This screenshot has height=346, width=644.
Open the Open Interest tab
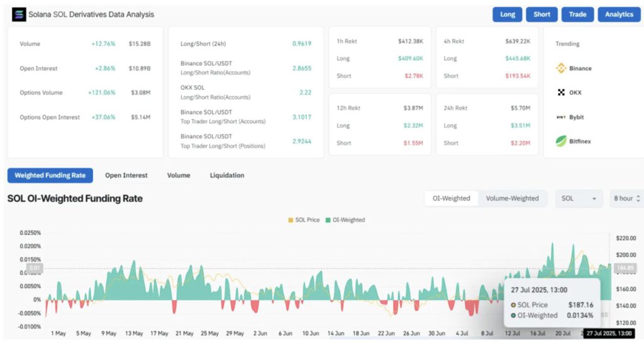[x=126, y=175]
